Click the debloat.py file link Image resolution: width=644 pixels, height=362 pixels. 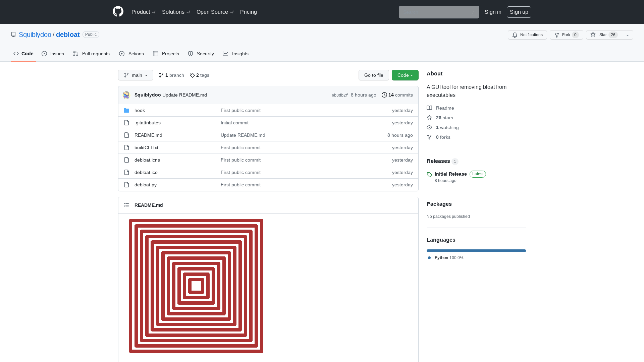(146, 184)
